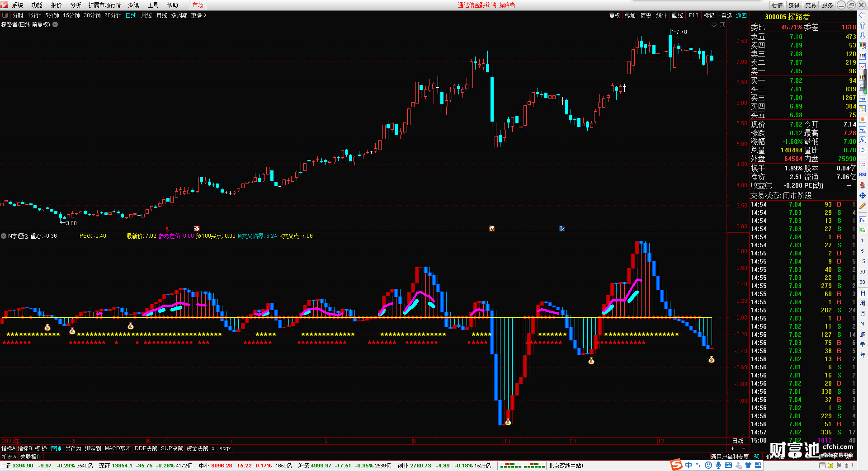Select the blue four-way move arrows icon

click(863, 195)
